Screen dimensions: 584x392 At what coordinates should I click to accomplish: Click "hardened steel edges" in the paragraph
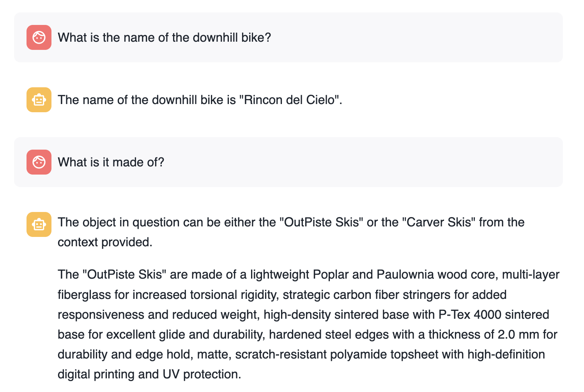coord(329,334)
